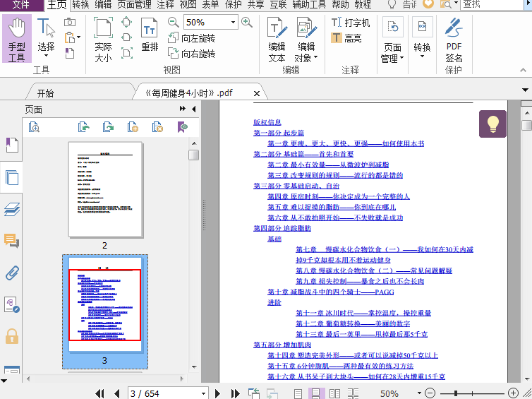Click the zoom in magnifier in ribbon

(x=247, y=23)
